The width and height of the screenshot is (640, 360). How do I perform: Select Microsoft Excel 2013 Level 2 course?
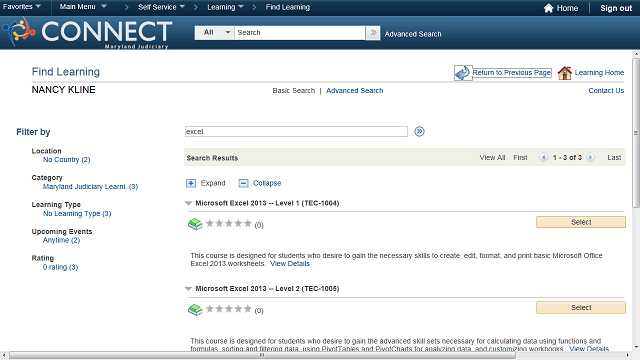tap(581, 308)
